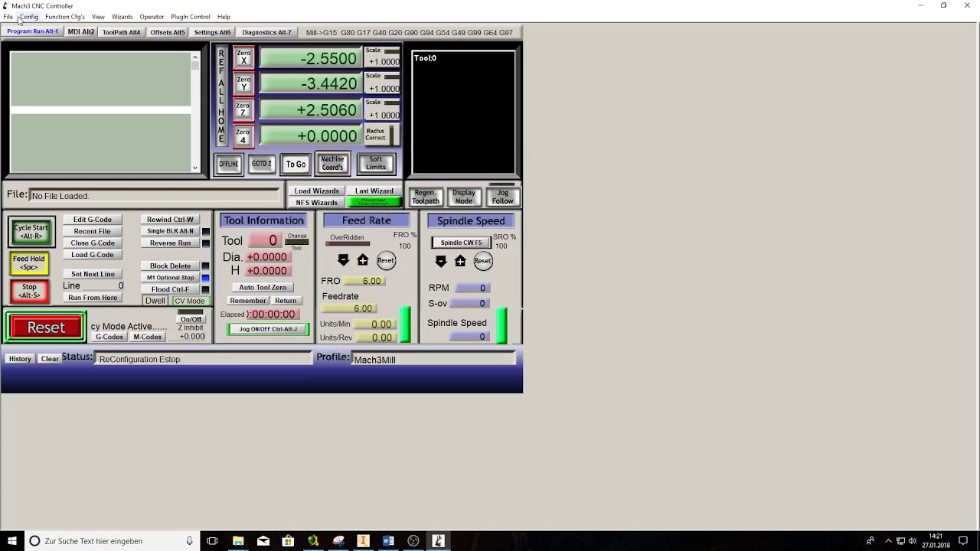
Task: Open the File menu
Action: (8, 17)
